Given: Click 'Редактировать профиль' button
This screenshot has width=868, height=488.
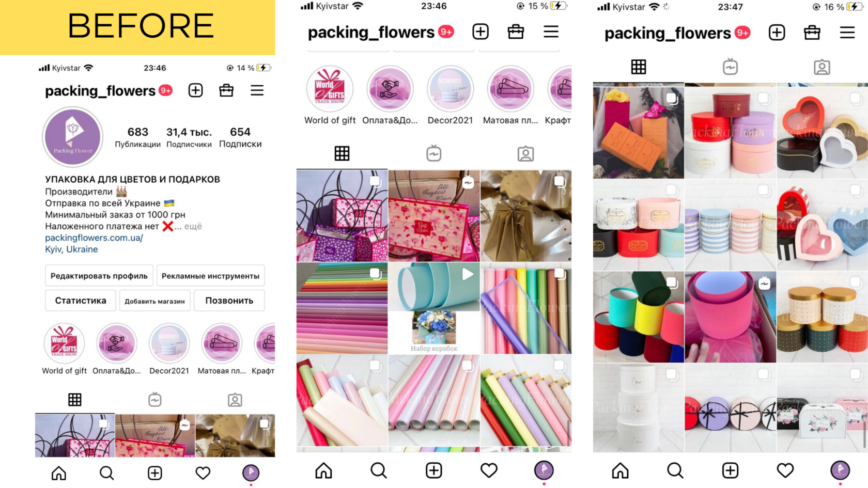Looking at the screenshot, I should pyautogui.click(x=99, y=276).
